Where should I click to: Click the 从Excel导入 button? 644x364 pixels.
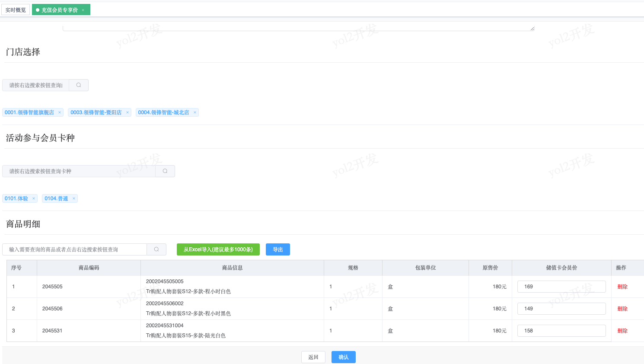click(x=218, y=249)
